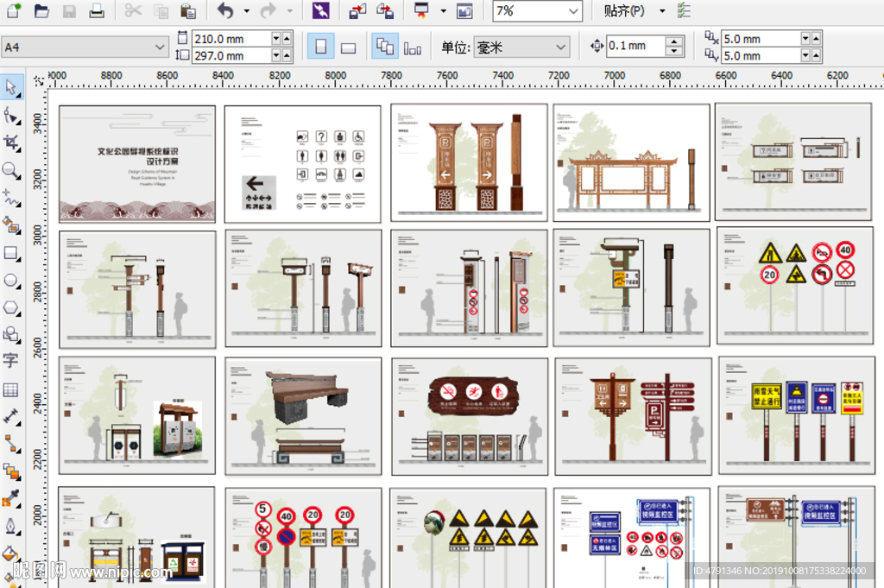Open the snap options settings icon

click(x=684, y=10)
